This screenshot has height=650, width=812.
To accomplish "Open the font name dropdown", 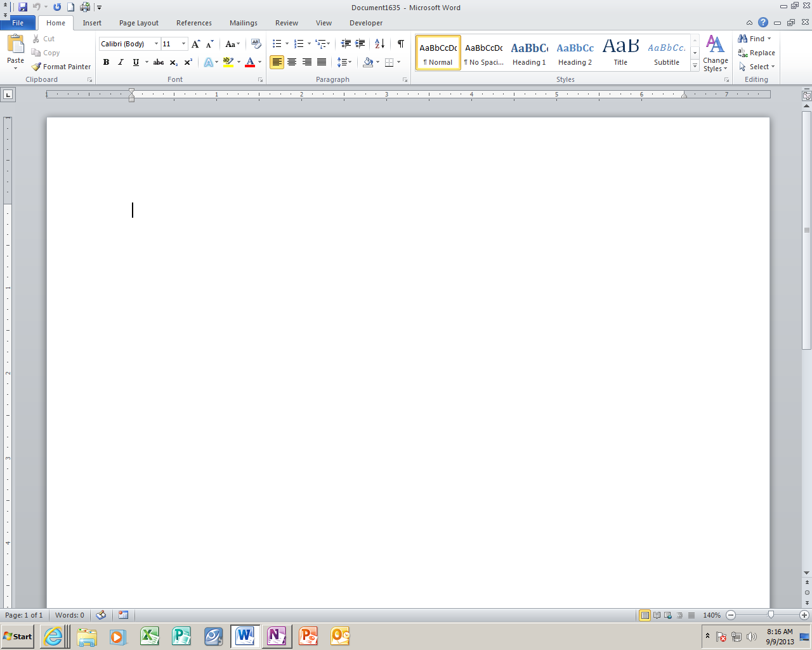I will pyautogui.click(x=156, y=44).
